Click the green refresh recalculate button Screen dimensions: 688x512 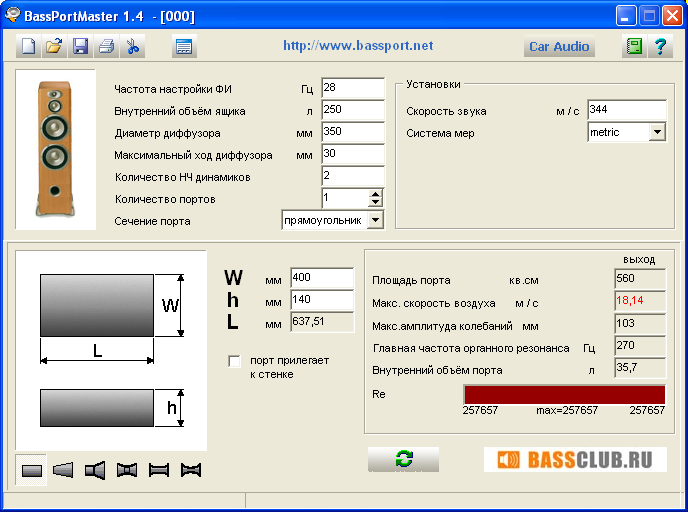[403, 459]
